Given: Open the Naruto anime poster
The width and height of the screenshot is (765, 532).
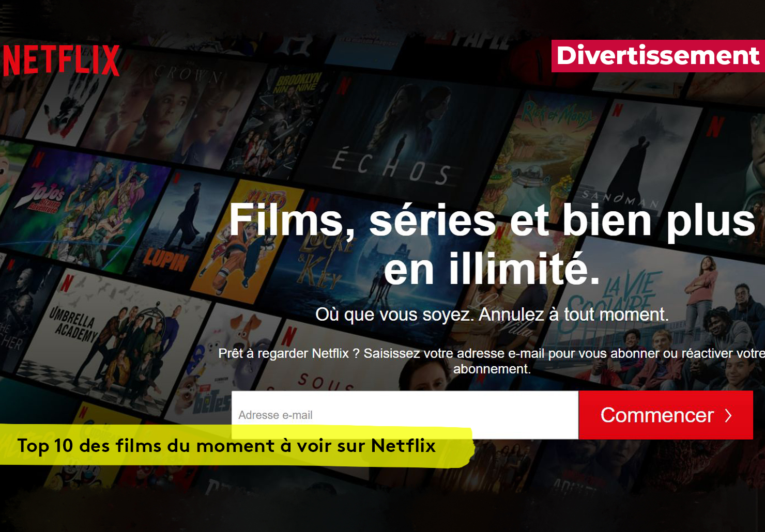Looking at the screenshot, I should (x=243, y=243).
